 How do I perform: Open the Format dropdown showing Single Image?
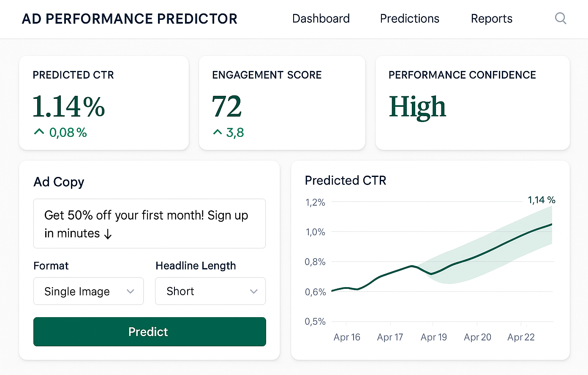pos(88,291)
